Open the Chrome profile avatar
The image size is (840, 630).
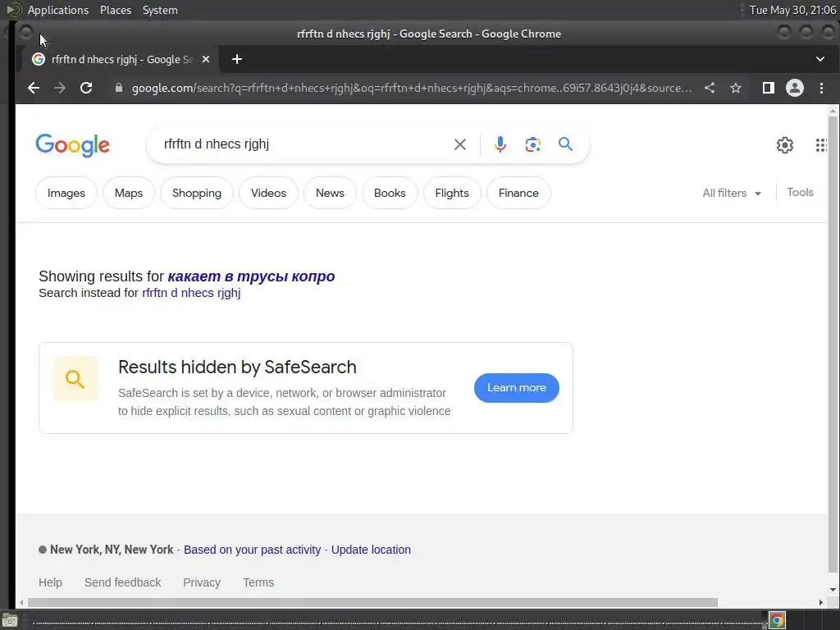[x=794, y=88]
